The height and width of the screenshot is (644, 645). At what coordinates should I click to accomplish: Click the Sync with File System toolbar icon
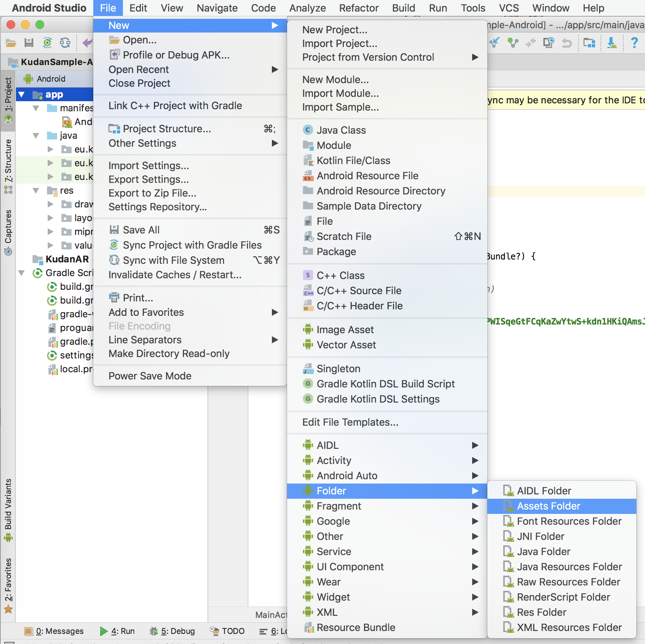pyautogui.click(x=65, y=43)
